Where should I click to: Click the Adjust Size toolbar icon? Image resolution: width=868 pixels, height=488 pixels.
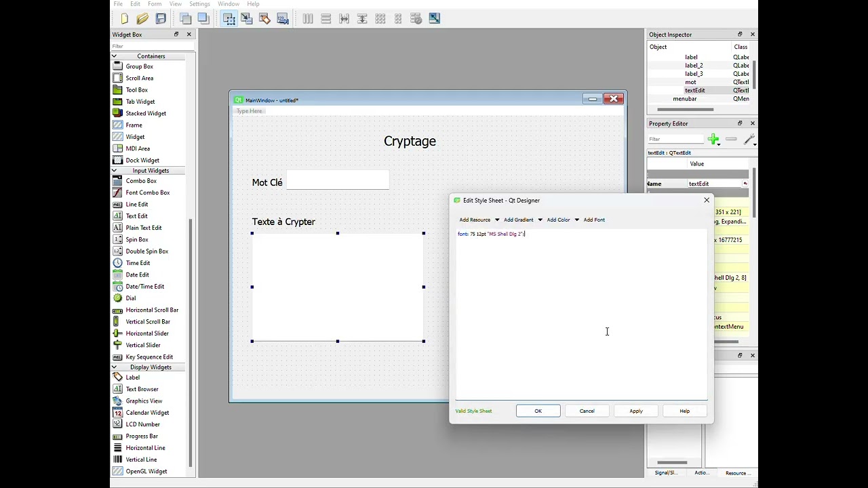click(435, 19)
